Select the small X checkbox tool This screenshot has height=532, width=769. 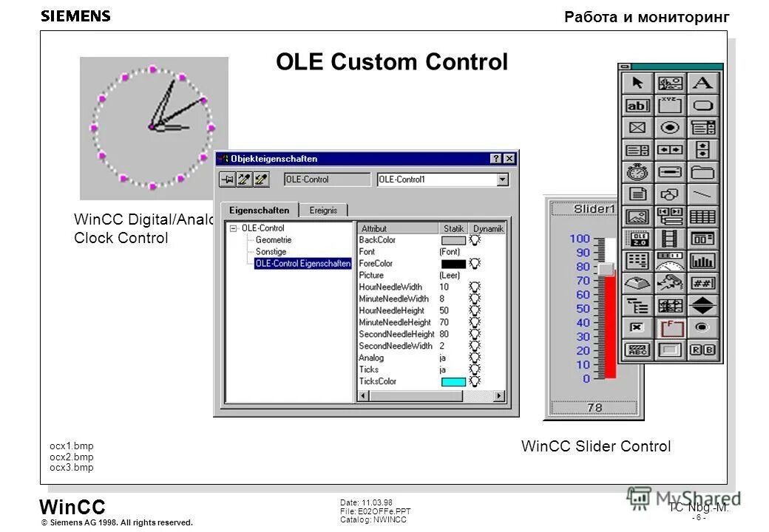637,328
